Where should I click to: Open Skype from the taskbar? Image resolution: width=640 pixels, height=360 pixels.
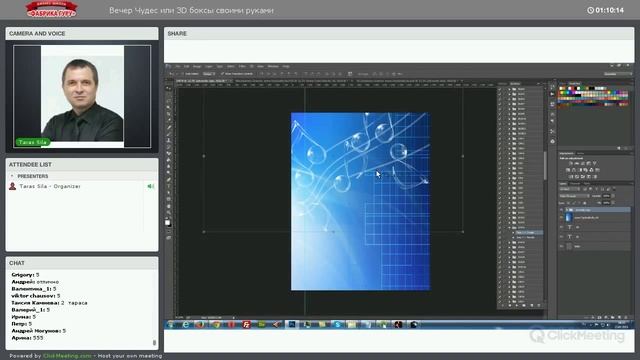(338, 324)
